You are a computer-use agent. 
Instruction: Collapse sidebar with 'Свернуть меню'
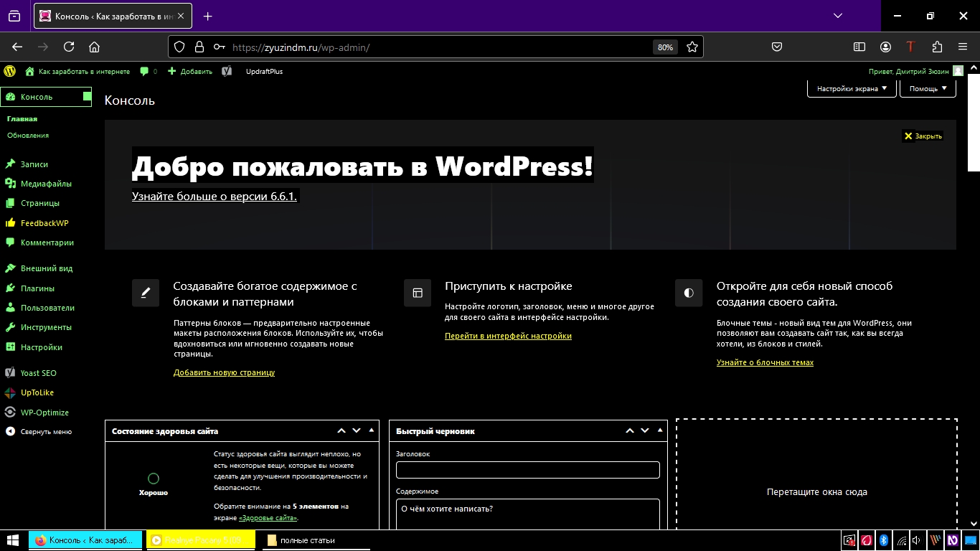coord(46,432)
